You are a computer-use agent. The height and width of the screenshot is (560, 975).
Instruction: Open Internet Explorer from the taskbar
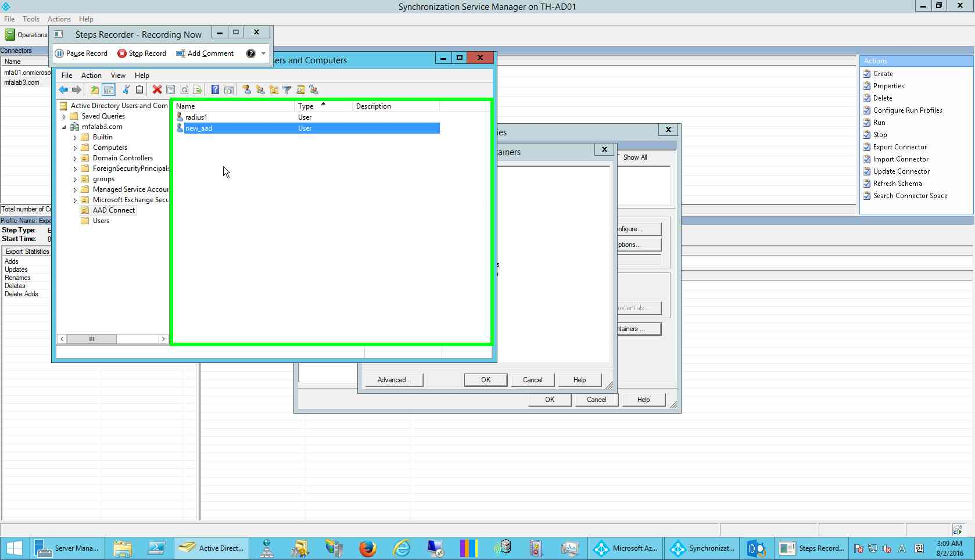(402, 548)
